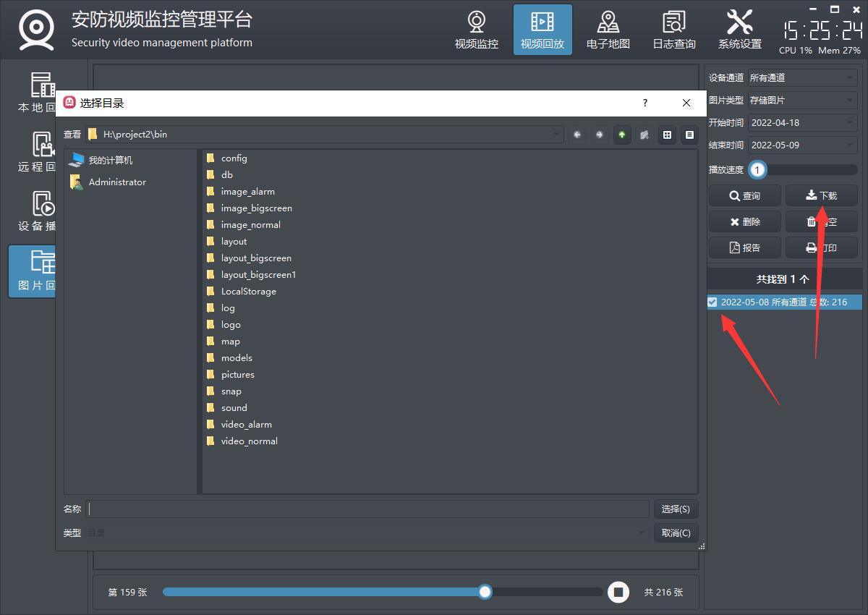The image size is (868, 615).
Task: Create a new folder in dialog
Action: click(x=644, y=135)
